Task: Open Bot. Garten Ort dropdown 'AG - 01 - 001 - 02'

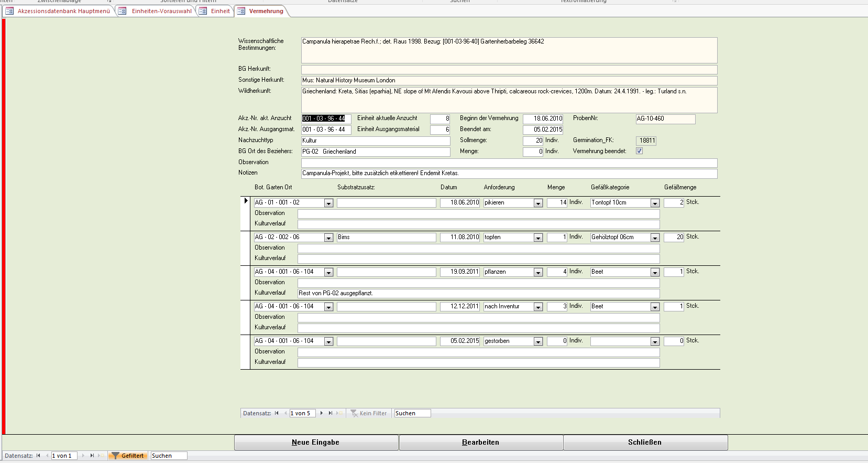Action: (x=328, y=203)
